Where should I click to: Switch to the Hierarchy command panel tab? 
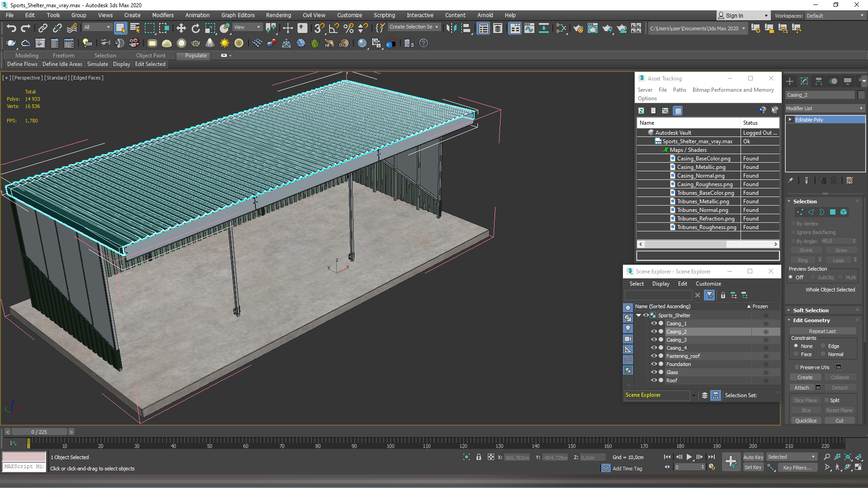[819, 81]
